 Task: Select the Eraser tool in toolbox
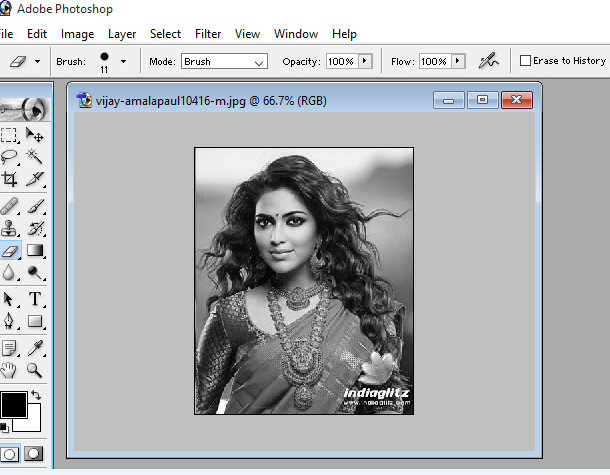[10, 251]
